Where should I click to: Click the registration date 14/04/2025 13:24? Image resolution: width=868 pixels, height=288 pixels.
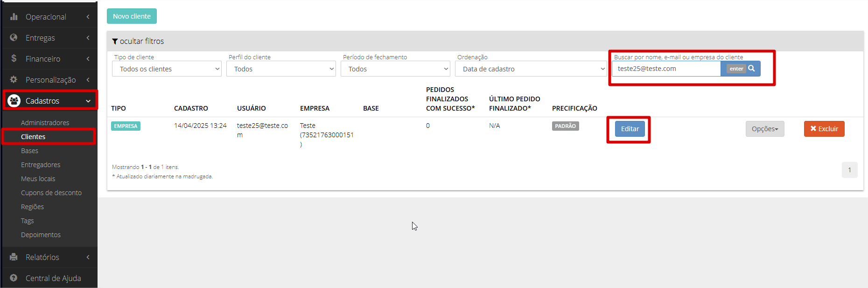pyautogui.click(x=200, y=126)
